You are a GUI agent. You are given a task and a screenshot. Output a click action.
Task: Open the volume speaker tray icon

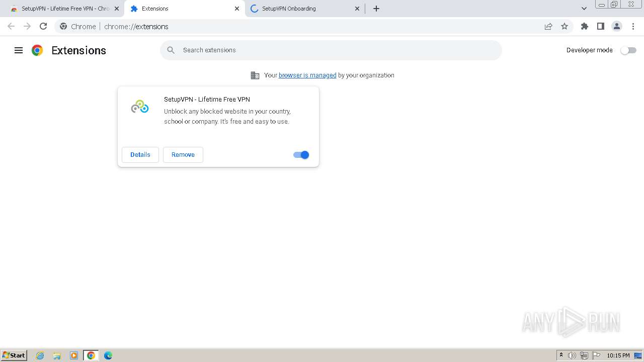572,355
